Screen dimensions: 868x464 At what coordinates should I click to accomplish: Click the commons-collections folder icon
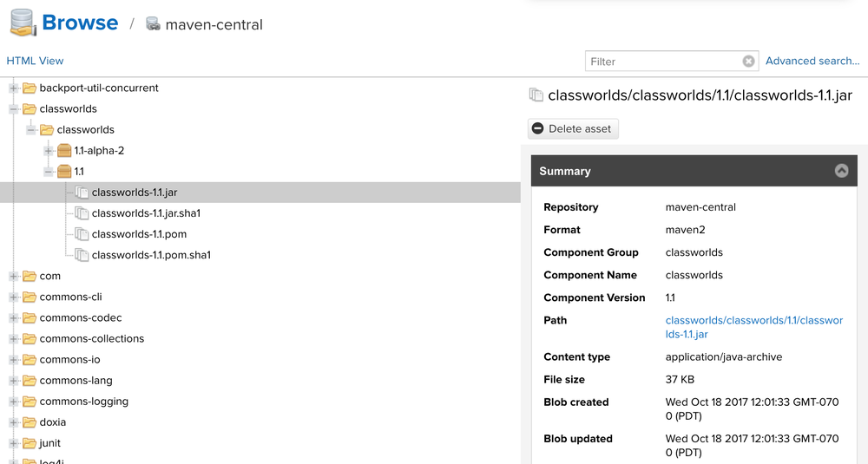(x=30, y=338)
